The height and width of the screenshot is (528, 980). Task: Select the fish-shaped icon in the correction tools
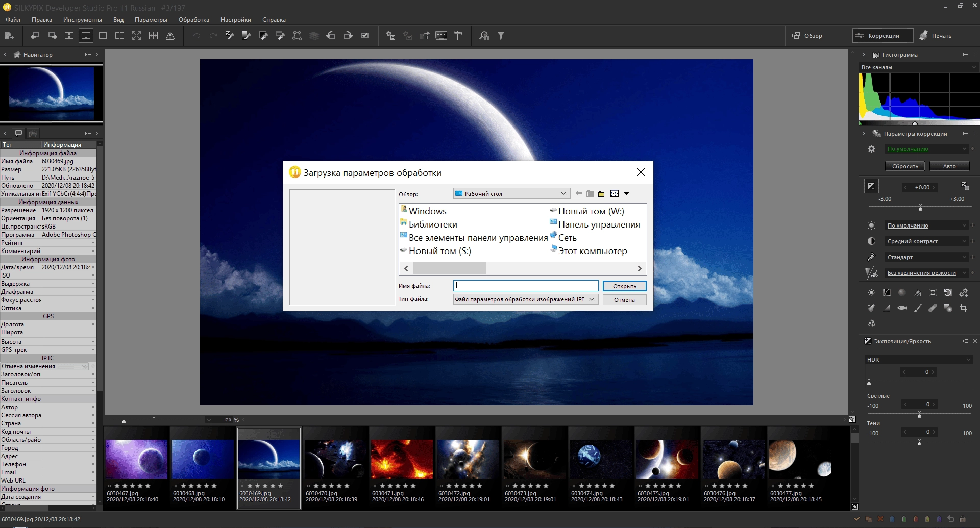(x=902, y=308)
